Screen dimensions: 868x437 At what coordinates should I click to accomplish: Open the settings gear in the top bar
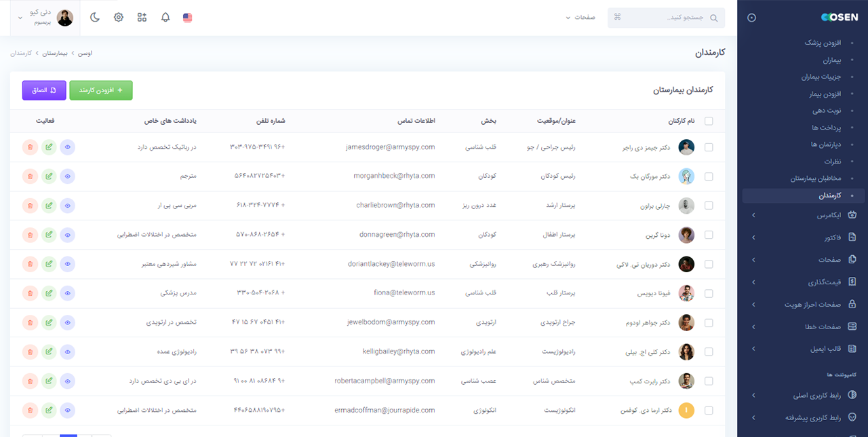119,17
